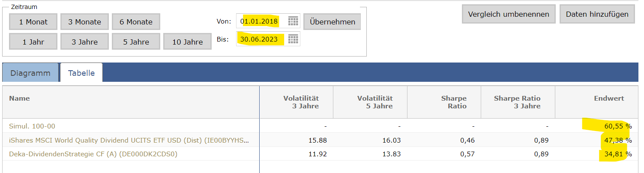The height and width of the screenshot is (173, 644).
Task: Select the 6 Monate time range
Action: point(136,22)
